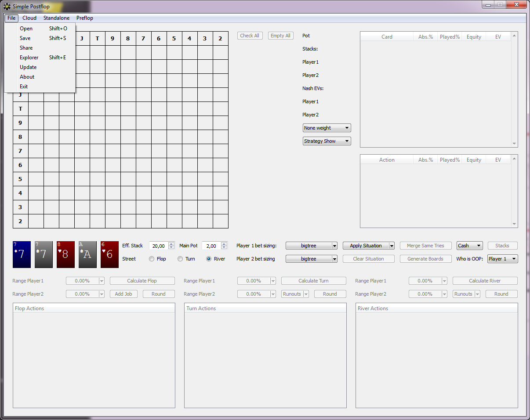Screen dimensions: 530x420
Task: Choose About from the File menu
Action: (x=40, y=77)
